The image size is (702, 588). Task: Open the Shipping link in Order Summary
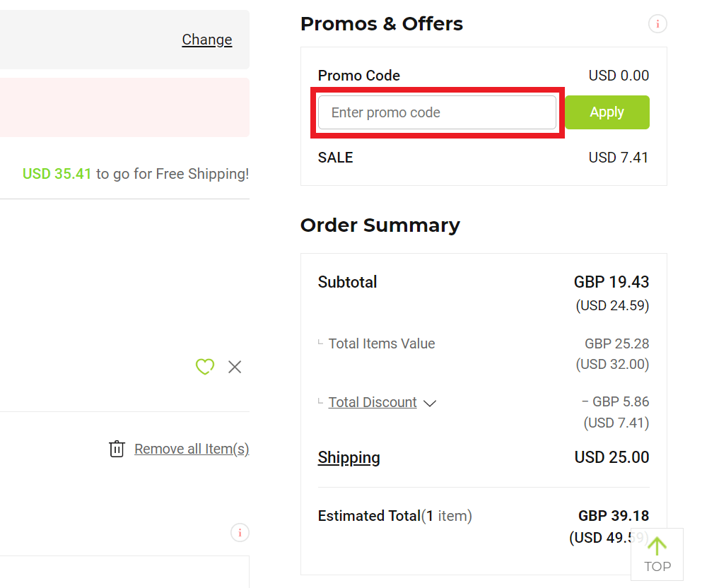point(349,458)
